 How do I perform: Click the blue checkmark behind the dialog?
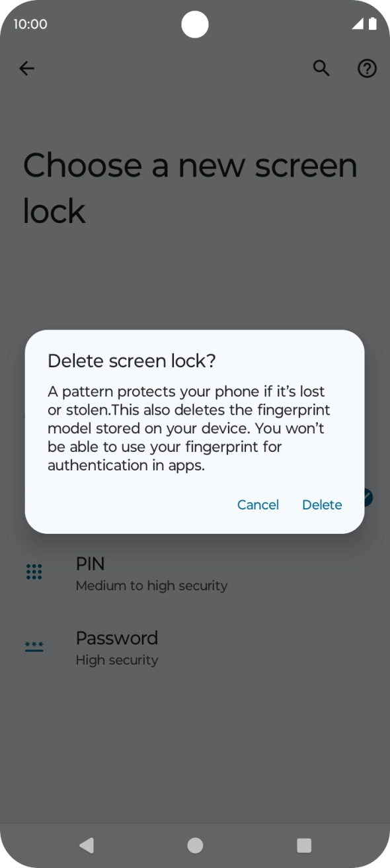(x=368, y=498)
